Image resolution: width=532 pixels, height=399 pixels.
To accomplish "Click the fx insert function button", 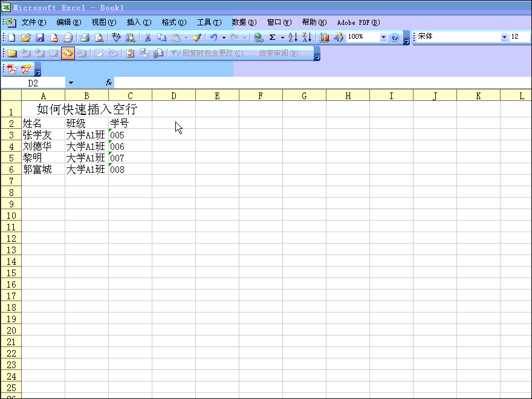I will point(109,83).
